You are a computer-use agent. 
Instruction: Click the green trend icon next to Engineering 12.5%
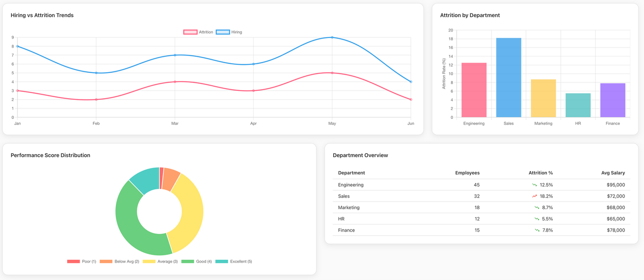534,184
